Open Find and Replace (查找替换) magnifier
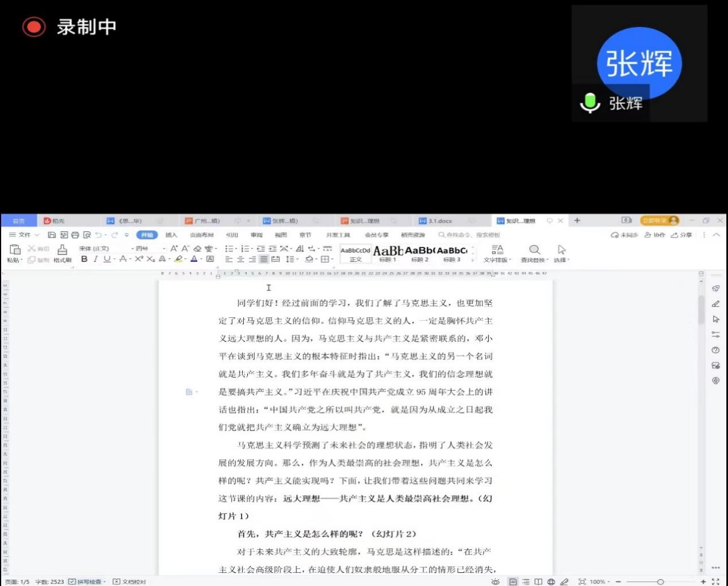This screenshot has width=728, height=586. pyautogui.click(x=534, y=250)
